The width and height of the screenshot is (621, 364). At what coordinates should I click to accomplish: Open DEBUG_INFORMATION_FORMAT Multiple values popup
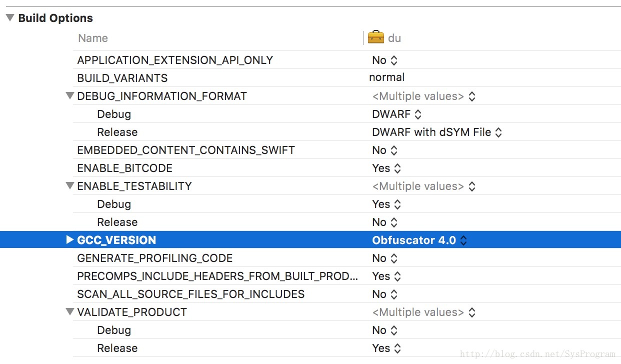click(x=423, y=96)
